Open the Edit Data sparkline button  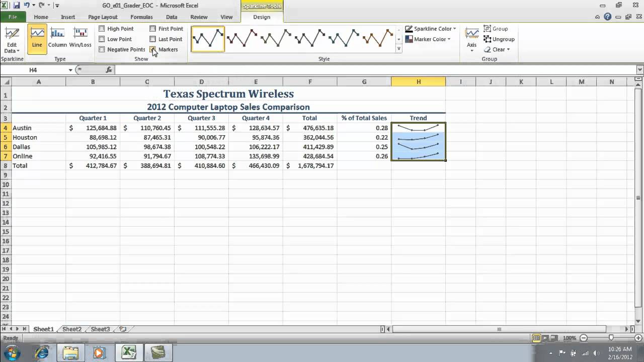[12, 40]
